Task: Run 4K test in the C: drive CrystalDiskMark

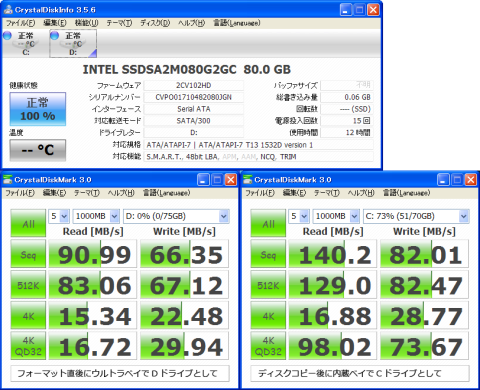Action: click(x=268, y=315)
